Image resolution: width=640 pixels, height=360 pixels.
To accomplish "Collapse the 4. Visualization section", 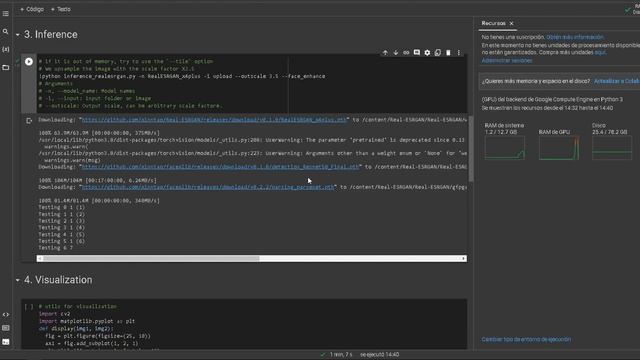I will click(18, 280).
